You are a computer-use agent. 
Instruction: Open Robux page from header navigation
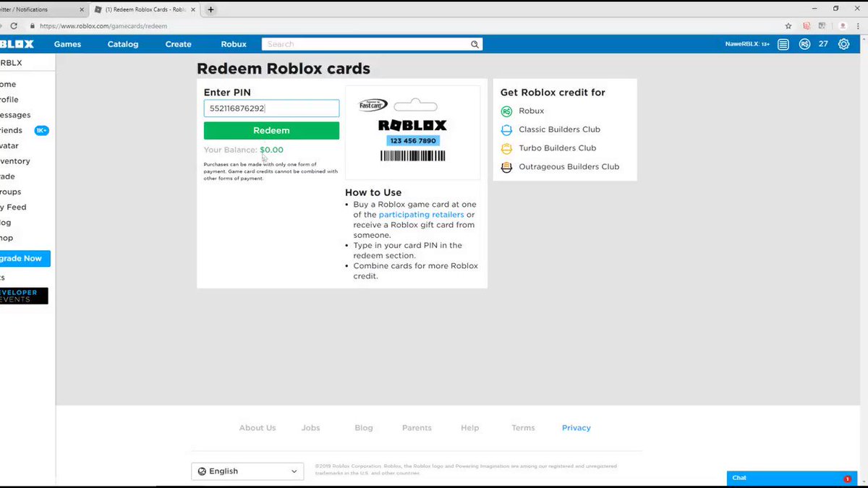pos(234,44)
